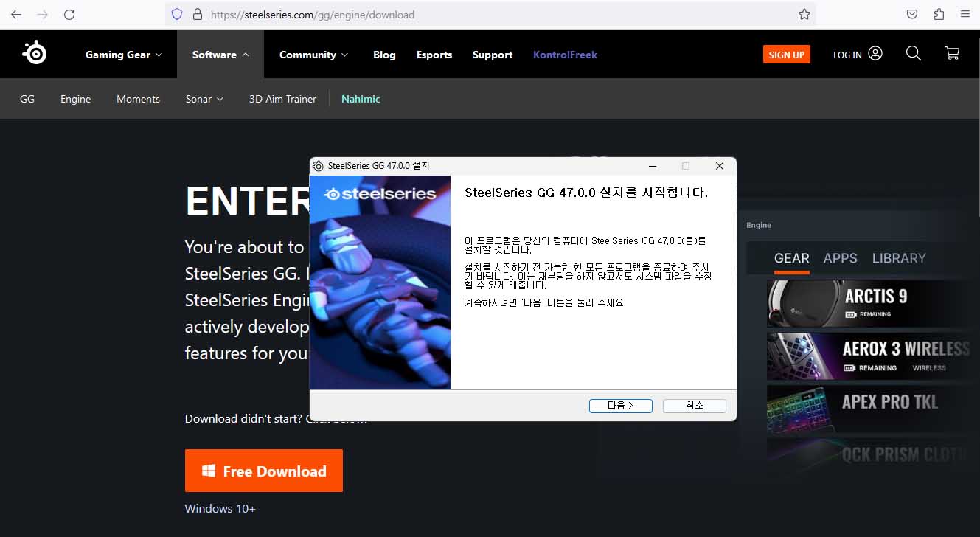Screen dimensions: 980x537
Task: Click the SIGN UP button
Action: tap(787, 55)
